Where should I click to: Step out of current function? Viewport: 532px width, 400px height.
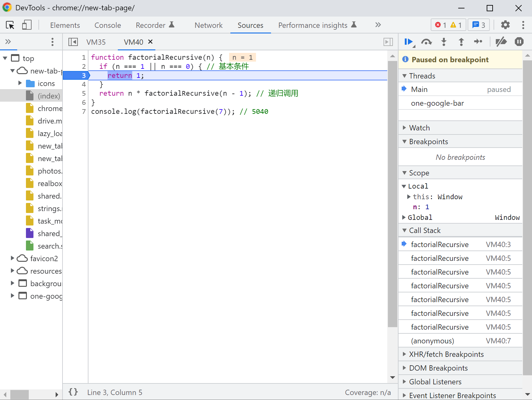[x=461, y=42]
